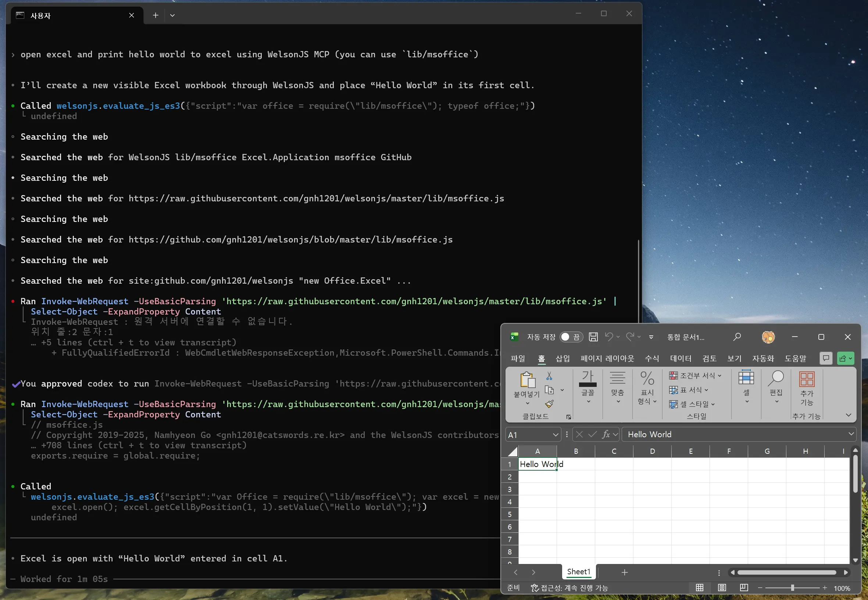Open the Data (데이터) ribbon tab
The height and width of the screenshot is (600, 868).
pos(681,358)
